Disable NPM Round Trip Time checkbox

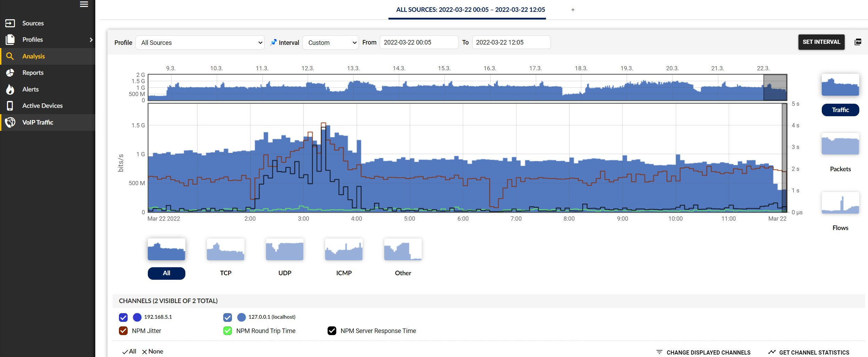coord(227,331)
